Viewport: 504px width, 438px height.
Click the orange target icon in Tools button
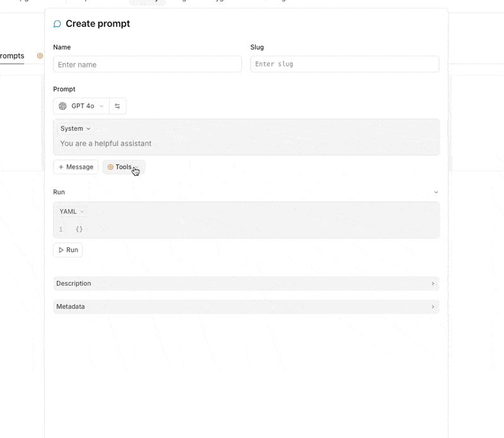click(110, 167)
